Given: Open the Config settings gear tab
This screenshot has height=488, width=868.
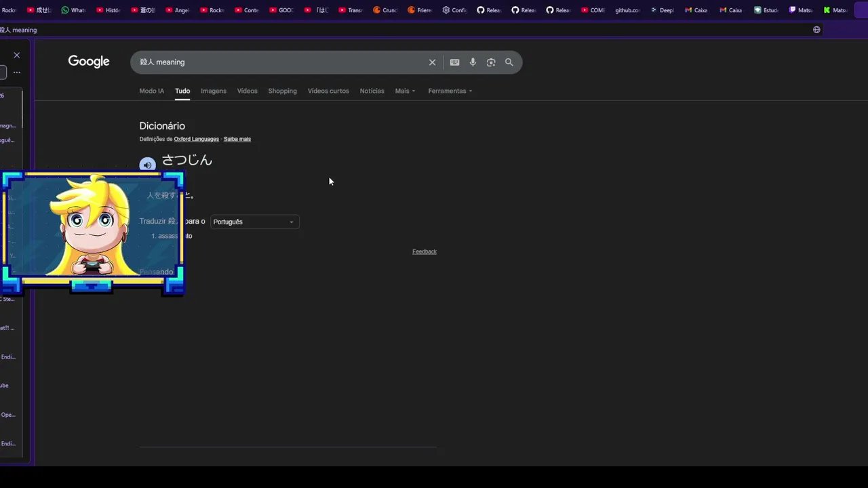Looking at the screenshot, I should [454, 10].
